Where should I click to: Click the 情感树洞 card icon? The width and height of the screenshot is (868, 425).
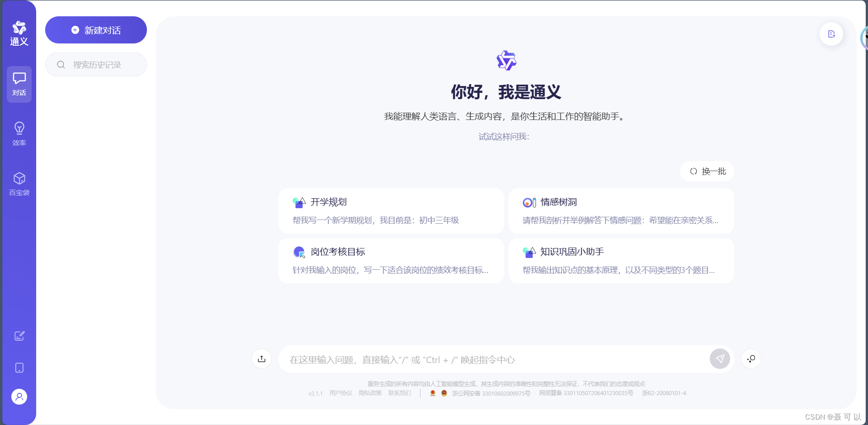click(529, 202)
